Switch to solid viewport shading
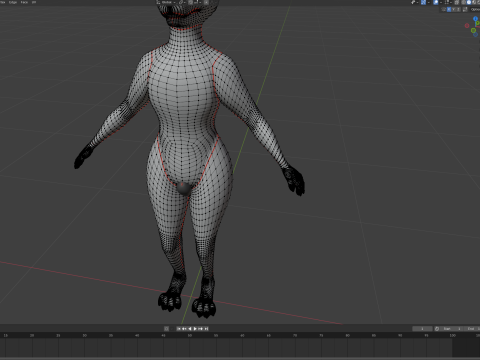 (469, 2)
